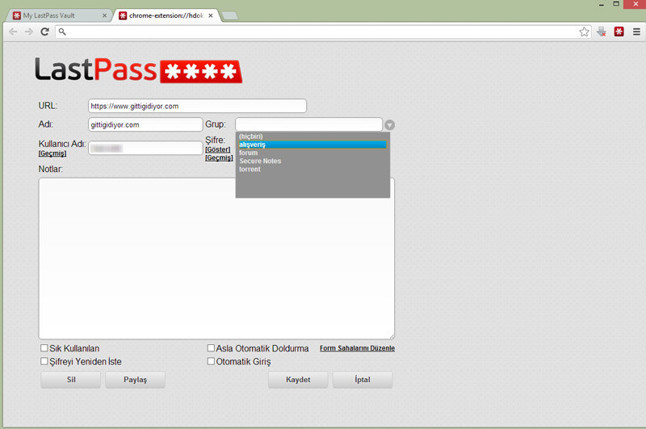The image size is (646, 429).
Task: Click the extension icon beside the bookmark star
Action: 601,32
